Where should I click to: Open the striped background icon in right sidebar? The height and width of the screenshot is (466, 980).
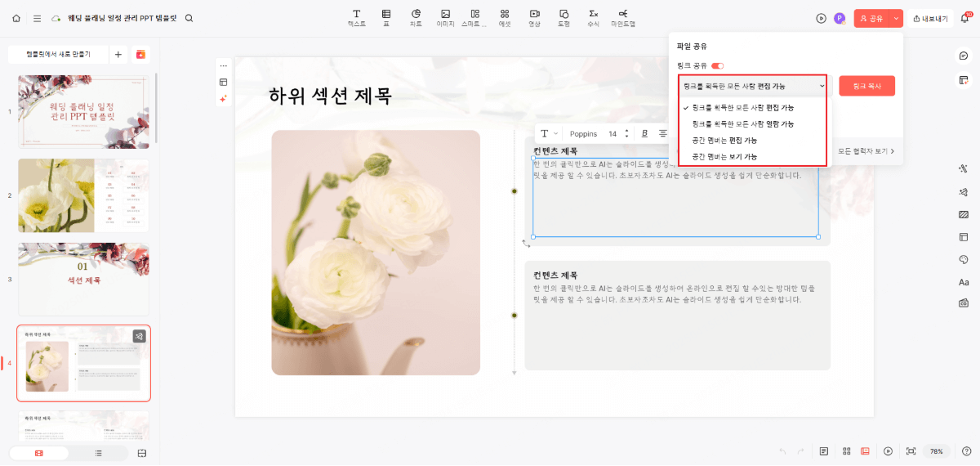(964, 214)
